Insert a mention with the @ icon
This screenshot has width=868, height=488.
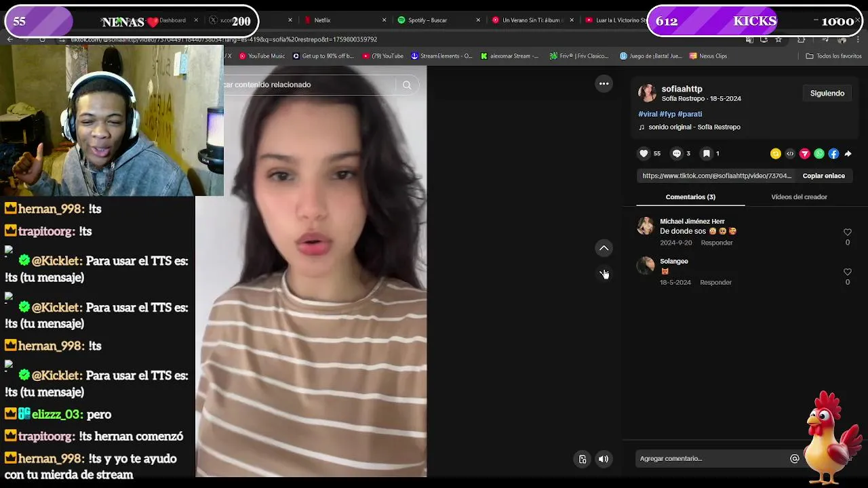(795, 459)
